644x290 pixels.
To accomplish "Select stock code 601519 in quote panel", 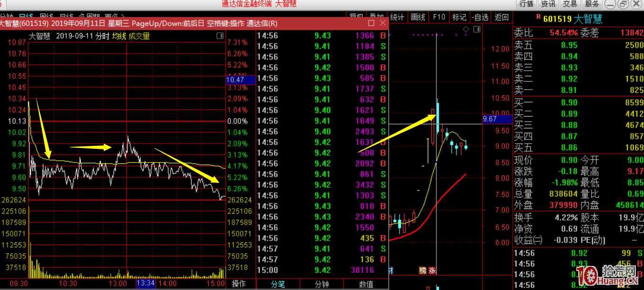I will pyautogui.click(x=557, y=19).
